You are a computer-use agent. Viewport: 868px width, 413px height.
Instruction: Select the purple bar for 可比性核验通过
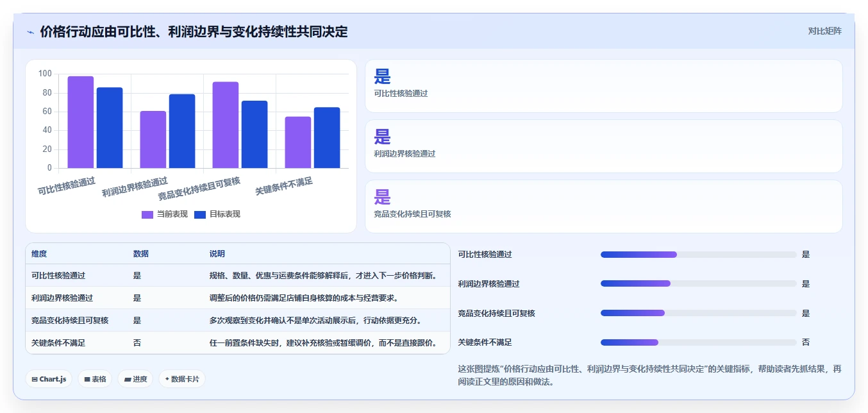coord(81,122)
